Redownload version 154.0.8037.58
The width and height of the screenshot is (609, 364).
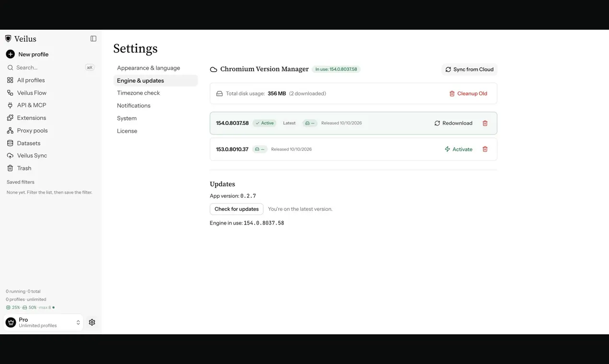tap(453, 123)
